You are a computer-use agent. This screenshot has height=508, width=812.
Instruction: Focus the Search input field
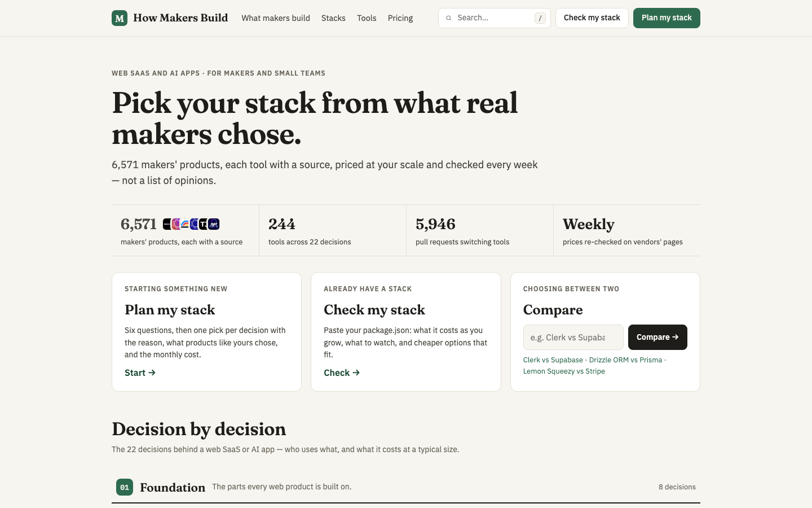tap(495, 18)
